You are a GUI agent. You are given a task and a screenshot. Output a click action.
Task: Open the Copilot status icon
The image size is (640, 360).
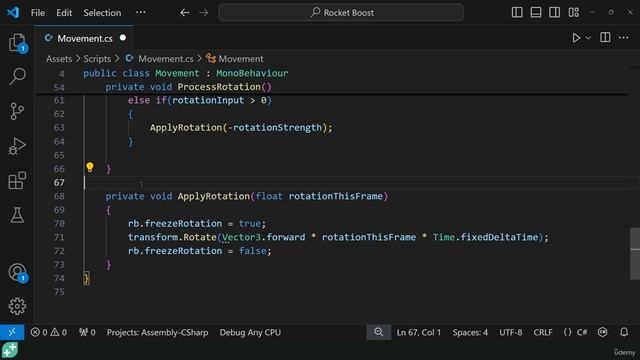pyautogui.click(x=602, y=332)
